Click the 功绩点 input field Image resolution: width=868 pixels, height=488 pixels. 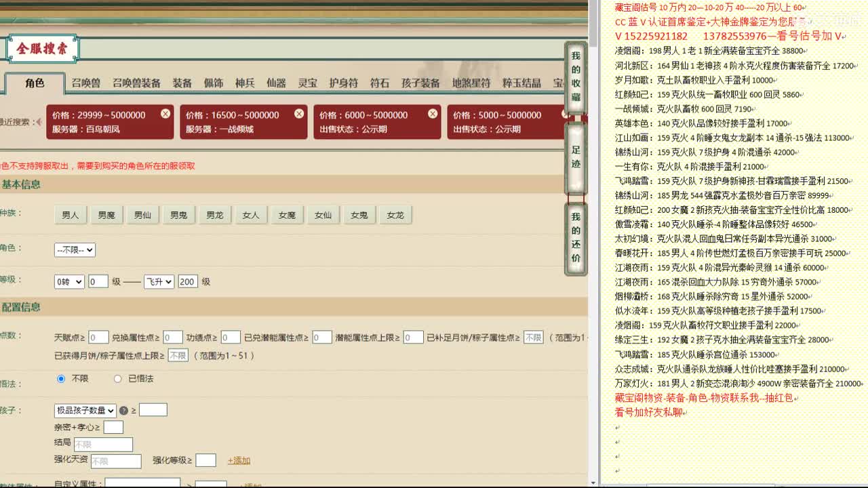pyautogui.click(x=231, y=337)
